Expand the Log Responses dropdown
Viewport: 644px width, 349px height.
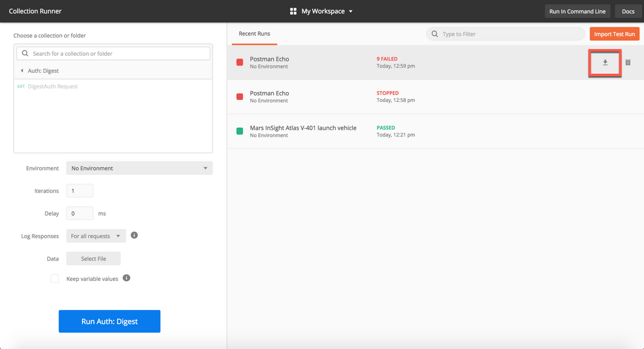point(96,236)
